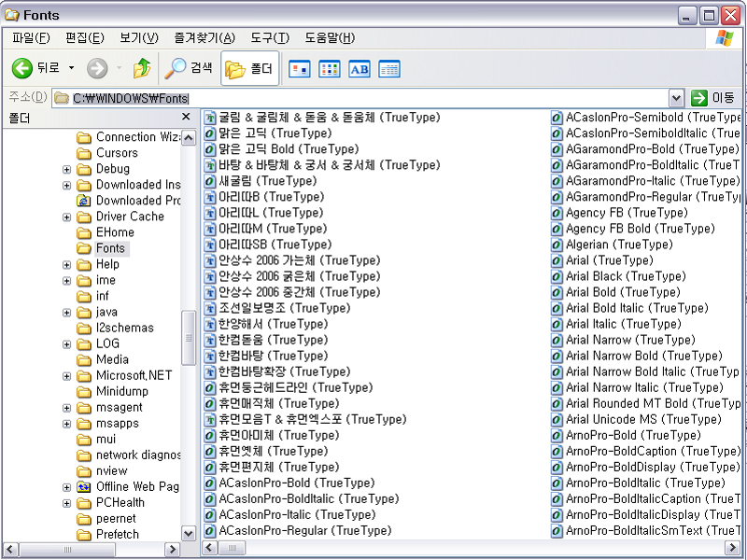Image resolution: width=747 pixels, height=560 pixels.
Task: Click the 한컴돋움 font file icon
Action: [209, 341]
